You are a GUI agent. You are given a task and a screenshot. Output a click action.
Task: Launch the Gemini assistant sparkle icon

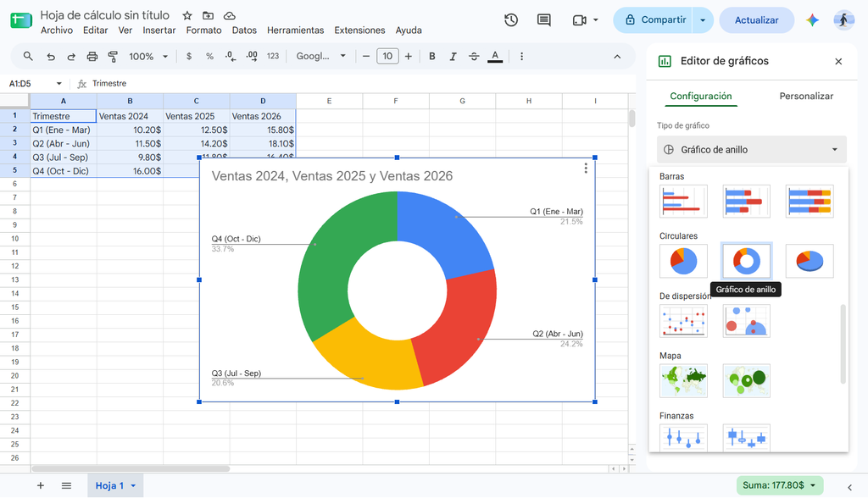pyautogui.click(x=812, y=20)
